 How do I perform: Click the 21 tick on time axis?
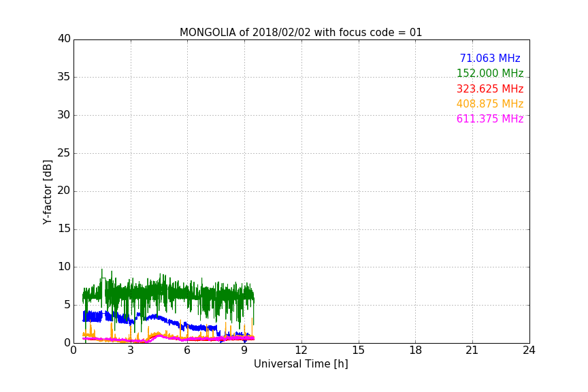point(472,350)
